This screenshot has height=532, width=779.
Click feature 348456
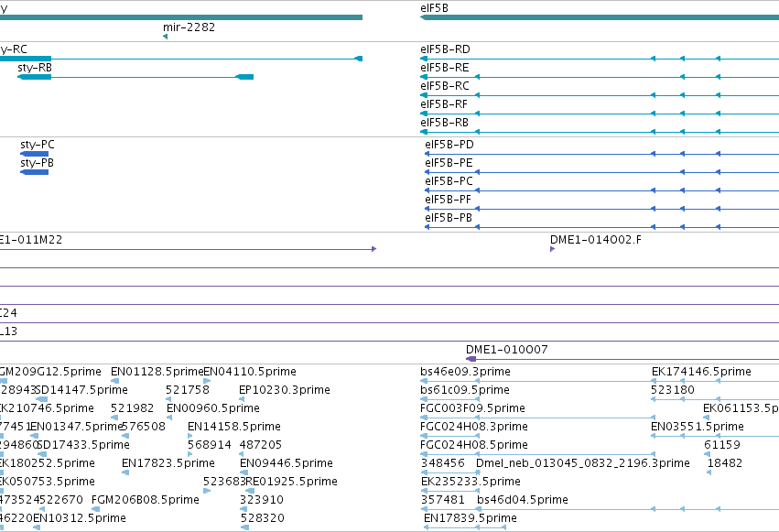pyautogui.click(x=442, y=463)
